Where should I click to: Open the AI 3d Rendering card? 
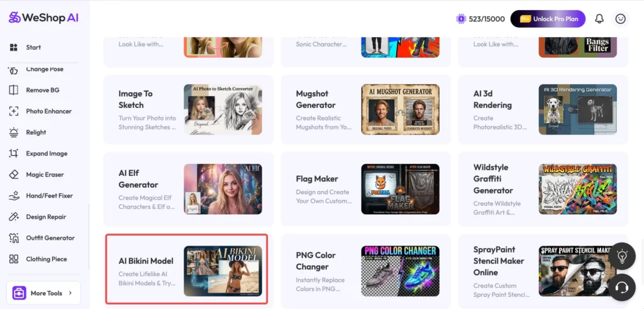coord(543,109)
